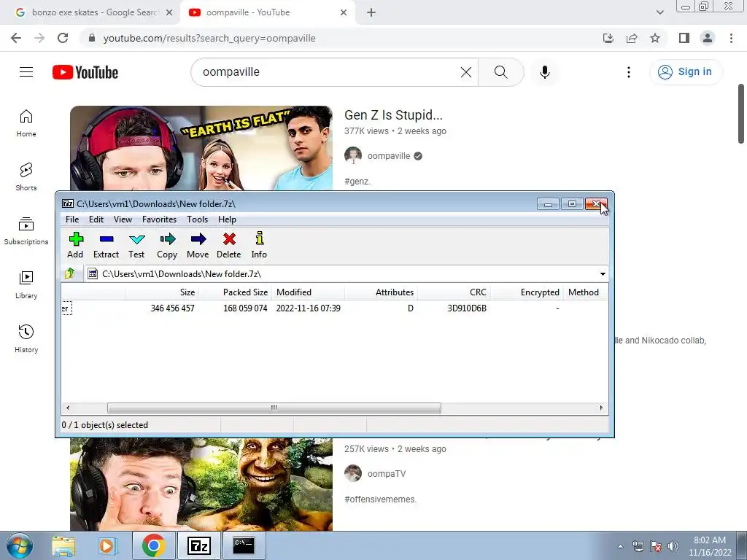Sort by the Packed Size column header

(236, 292)
